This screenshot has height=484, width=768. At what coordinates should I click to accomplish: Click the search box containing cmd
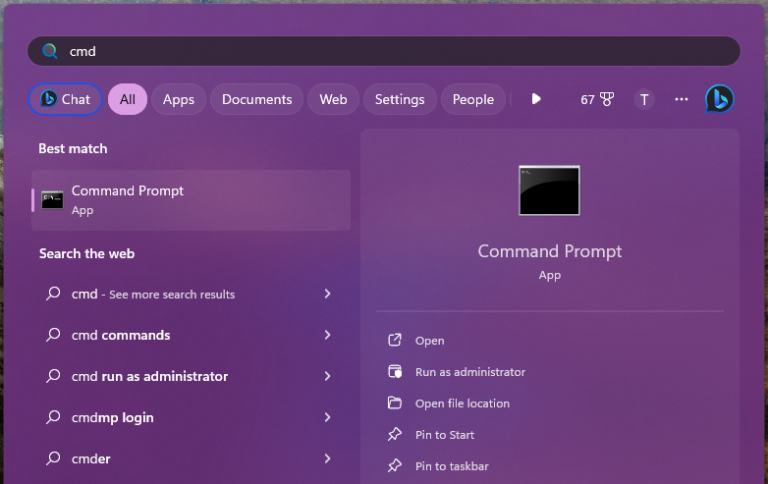384,51
